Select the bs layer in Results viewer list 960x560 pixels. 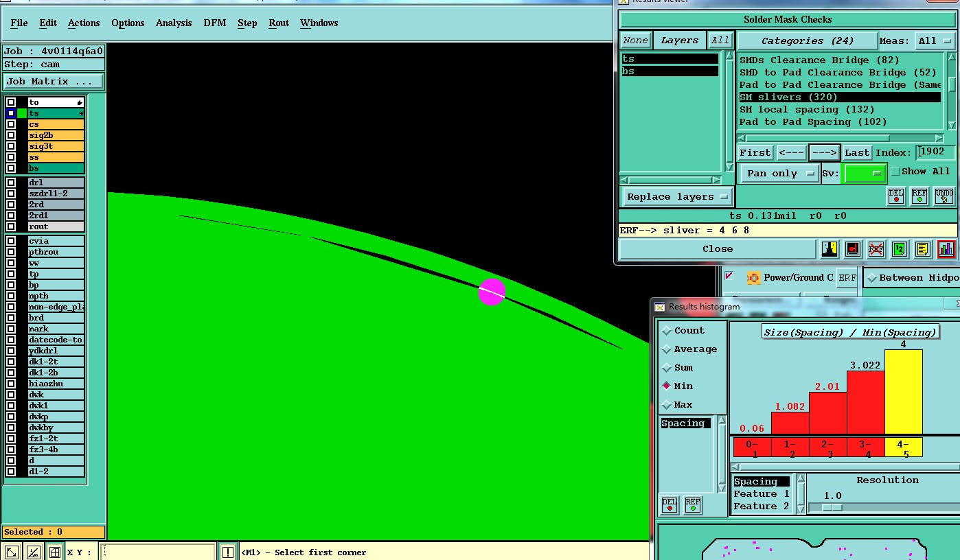click(x=670, y=71)
